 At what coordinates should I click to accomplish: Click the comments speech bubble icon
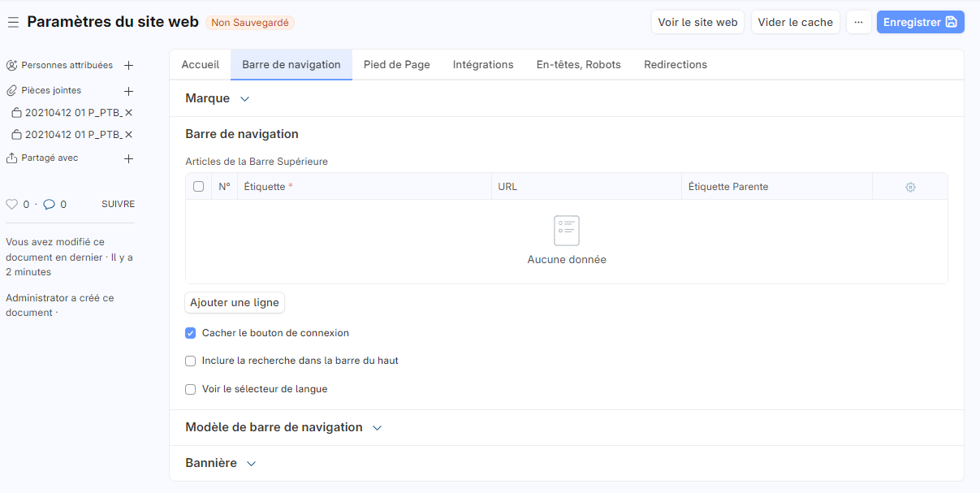(x=49, y=205)
